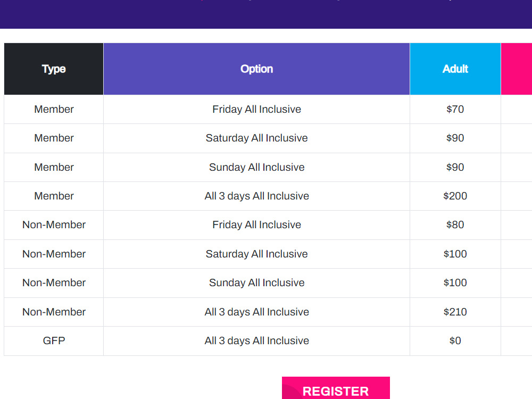Click the $80 Non-Member Friday price

coord(455,225)
